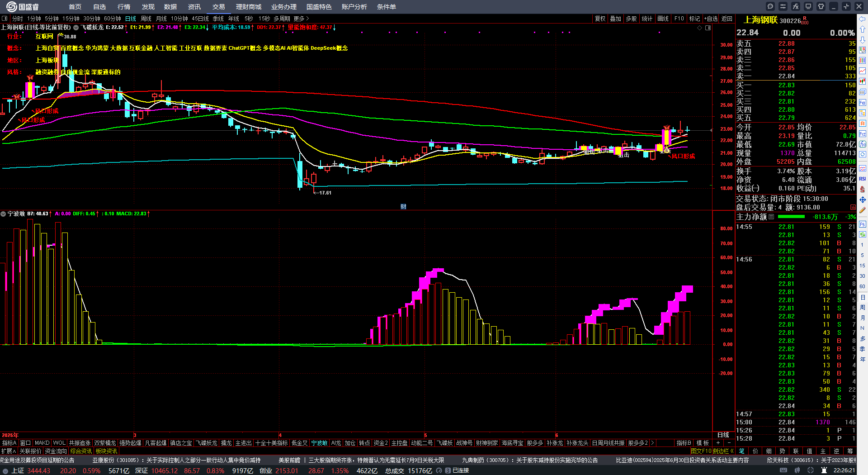Click the 板块资讯 button
The width and height of the screenshot is (868, 475).
pos(106,451)
